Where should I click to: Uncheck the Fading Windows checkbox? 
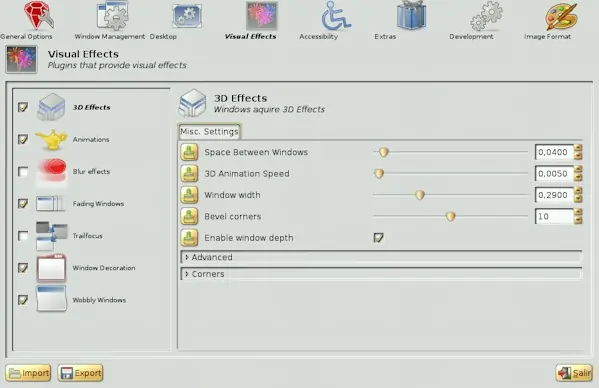click(23, 204)
